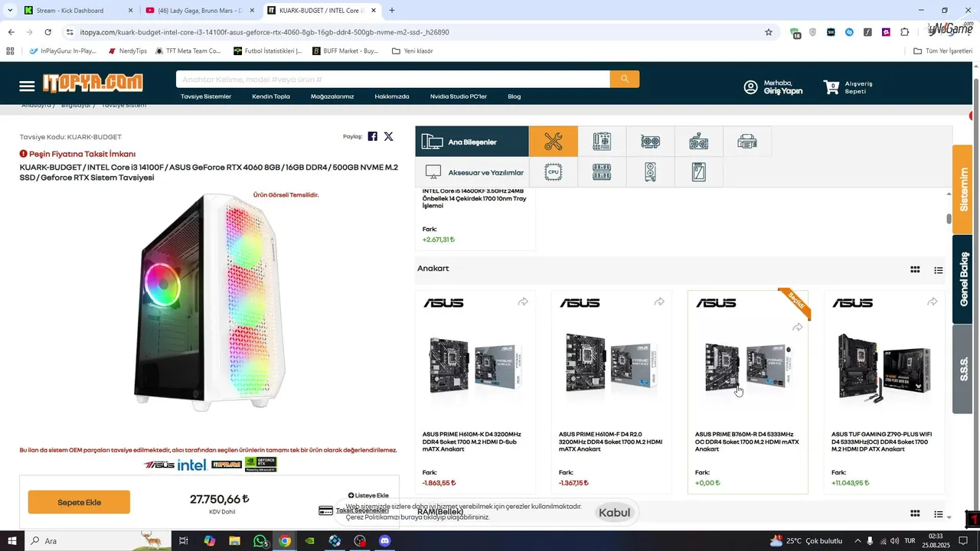This screenshot has width=980, height=551.
Task: Open the Yeni klasör bookmark folder
Action: pyautogui.click(x=412, y=51)
